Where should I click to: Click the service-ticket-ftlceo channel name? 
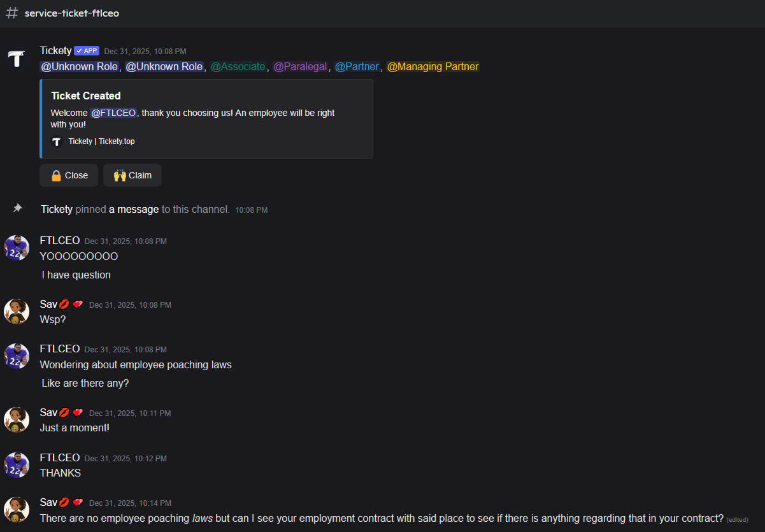tap(72, 13)
